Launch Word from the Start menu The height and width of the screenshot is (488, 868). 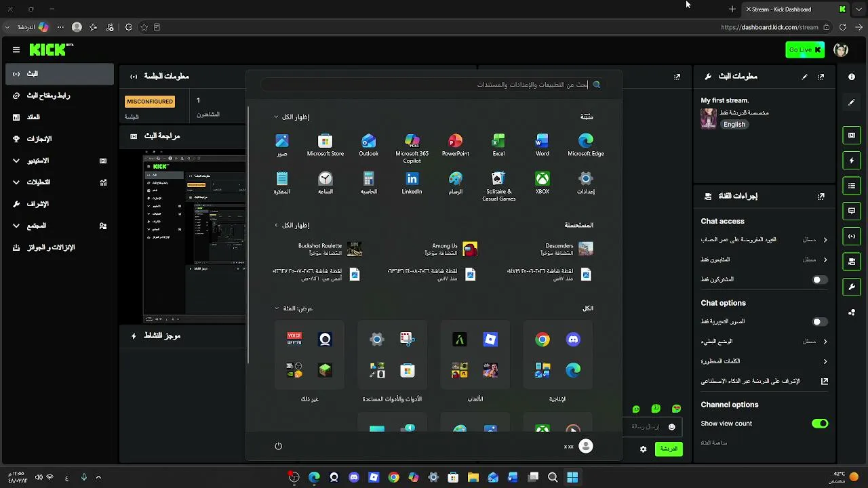[x=542, y=145]
